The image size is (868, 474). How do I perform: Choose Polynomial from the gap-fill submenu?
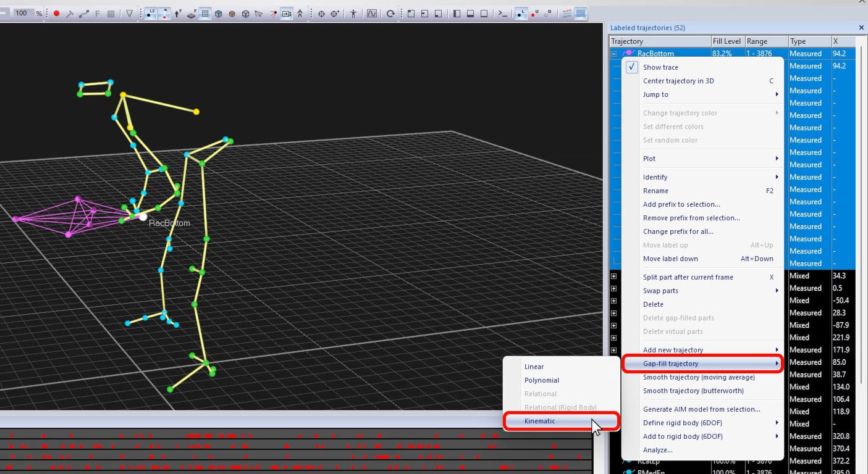pos(541,380)
